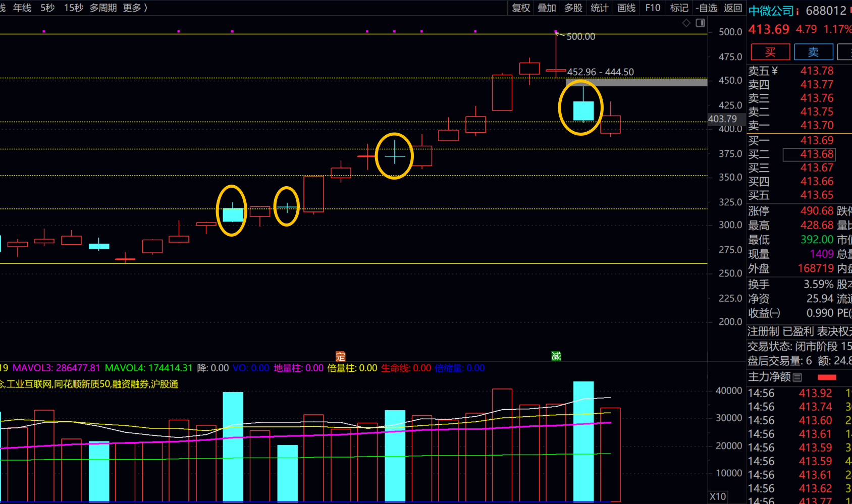
Task: Switch to 多周期 view
Action: coord(103,8)
